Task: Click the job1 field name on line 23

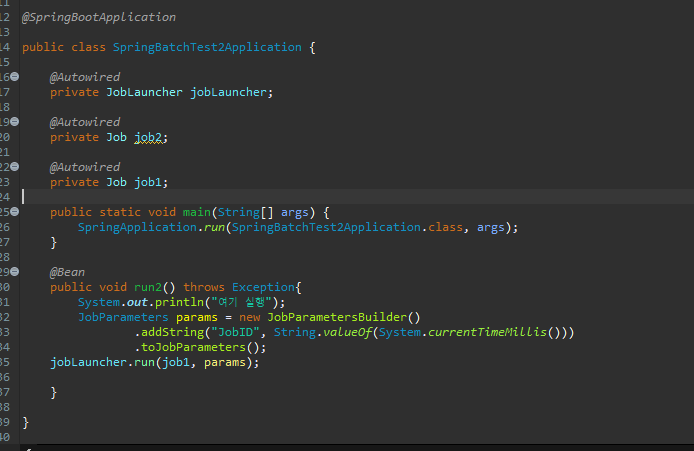Action: pos(148,182)
